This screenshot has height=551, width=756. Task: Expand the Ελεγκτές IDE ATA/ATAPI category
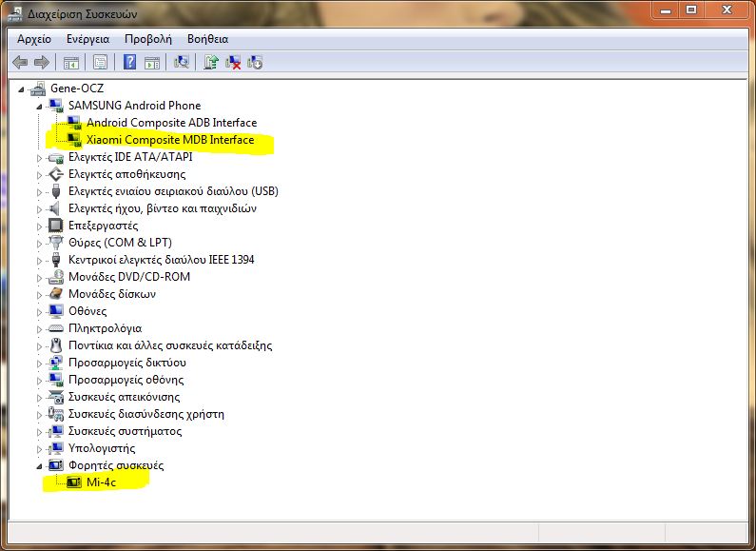point(40,157)
